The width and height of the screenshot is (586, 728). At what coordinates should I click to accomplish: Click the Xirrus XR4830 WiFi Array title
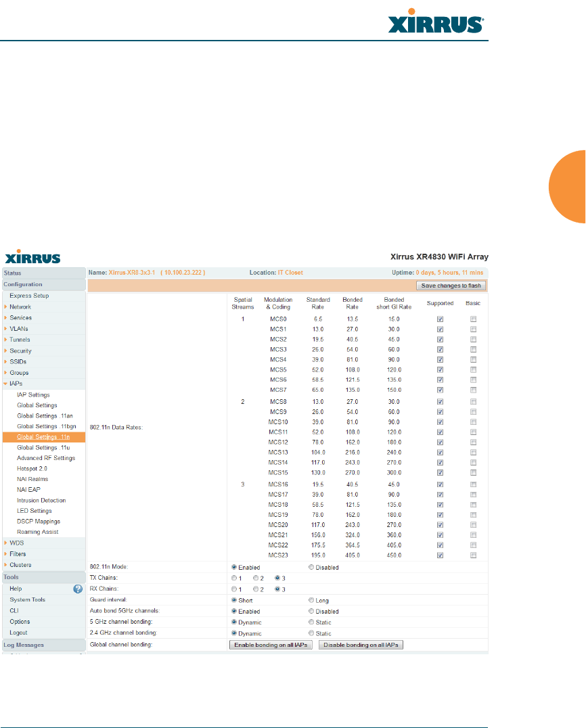tap(439, 256)
